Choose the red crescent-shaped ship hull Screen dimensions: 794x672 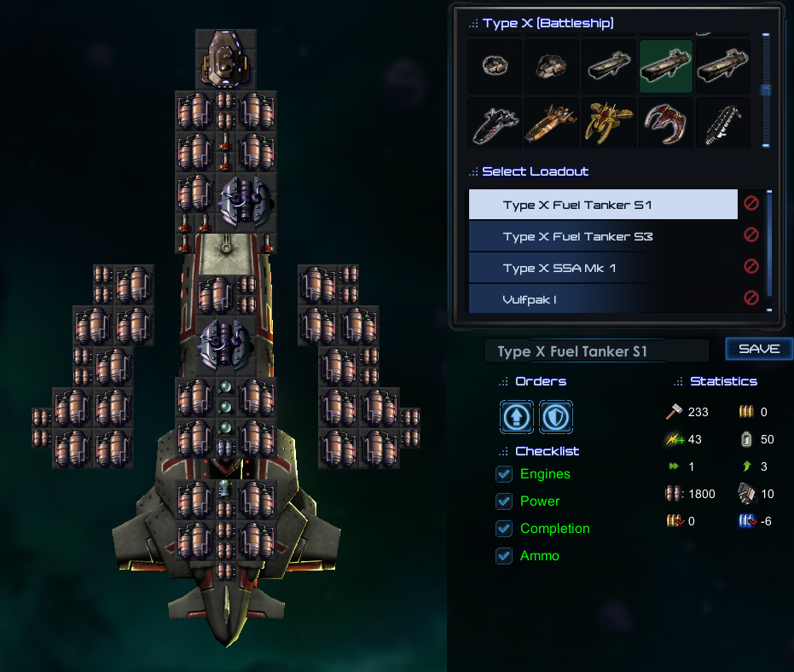pyautogui.click(x=665, y=123)
